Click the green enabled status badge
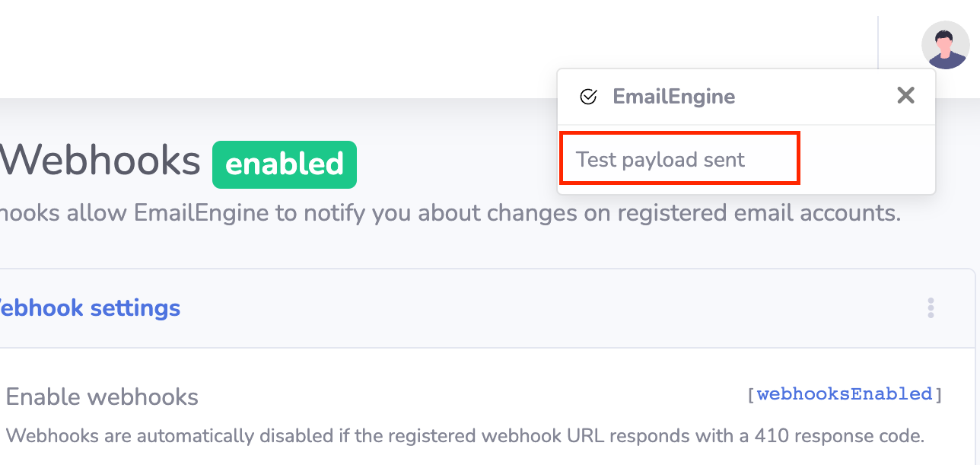Screen dimensions: 980x465 [285, 164]
